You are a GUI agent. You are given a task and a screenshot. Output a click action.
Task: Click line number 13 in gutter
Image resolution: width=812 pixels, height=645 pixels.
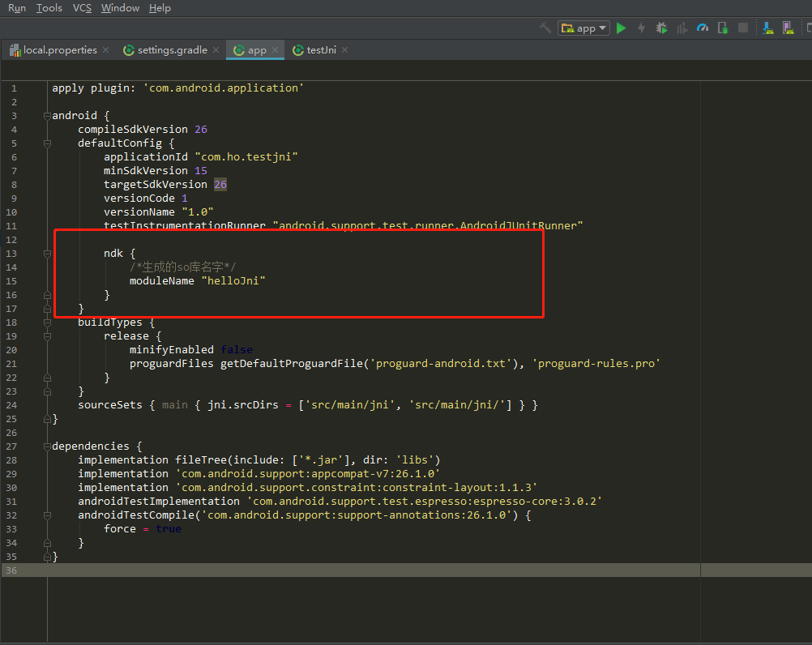point(11,254)
